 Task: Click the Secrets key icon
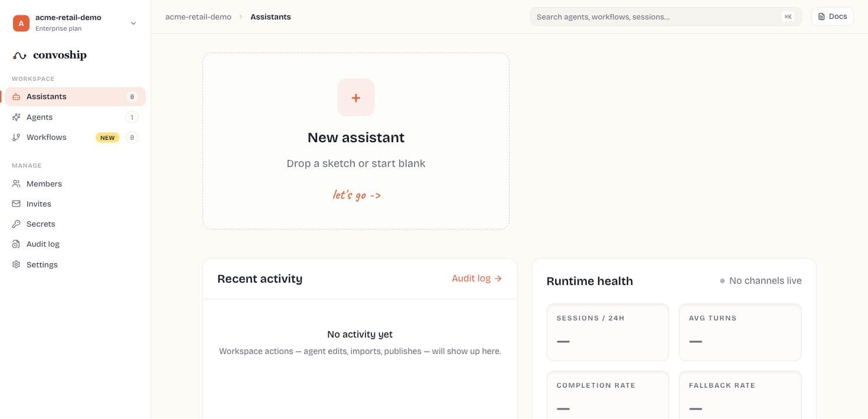(x=17, y=224)
